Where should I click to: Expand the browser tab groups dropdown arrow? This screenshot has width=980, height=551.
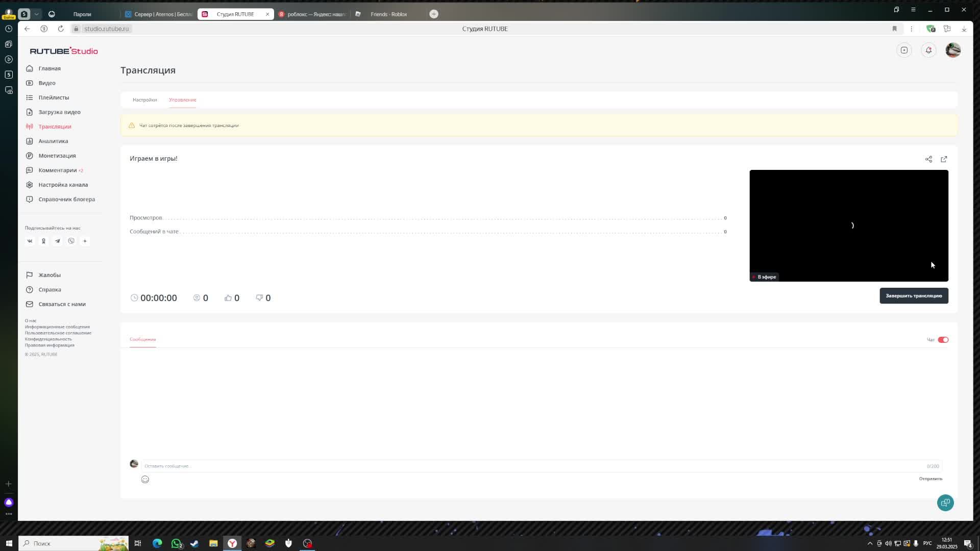(36, 14)
